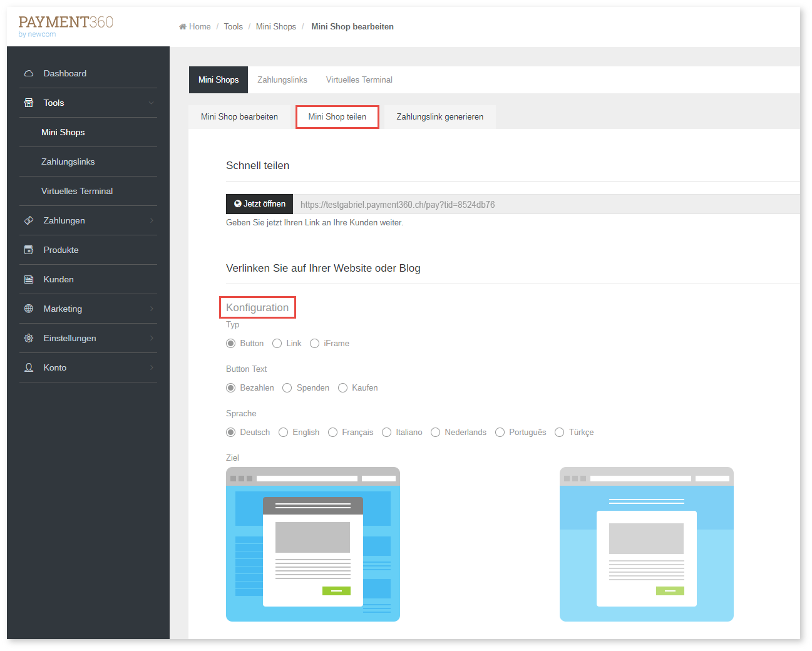Choose Spenden as button text
The height and width of the screenshot is (651, 812).
pos(287,388)
